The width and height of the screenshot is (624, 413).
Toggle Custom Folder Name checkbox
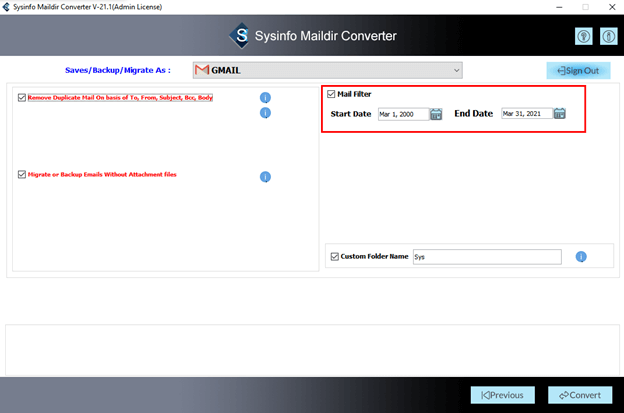[335, 257]
